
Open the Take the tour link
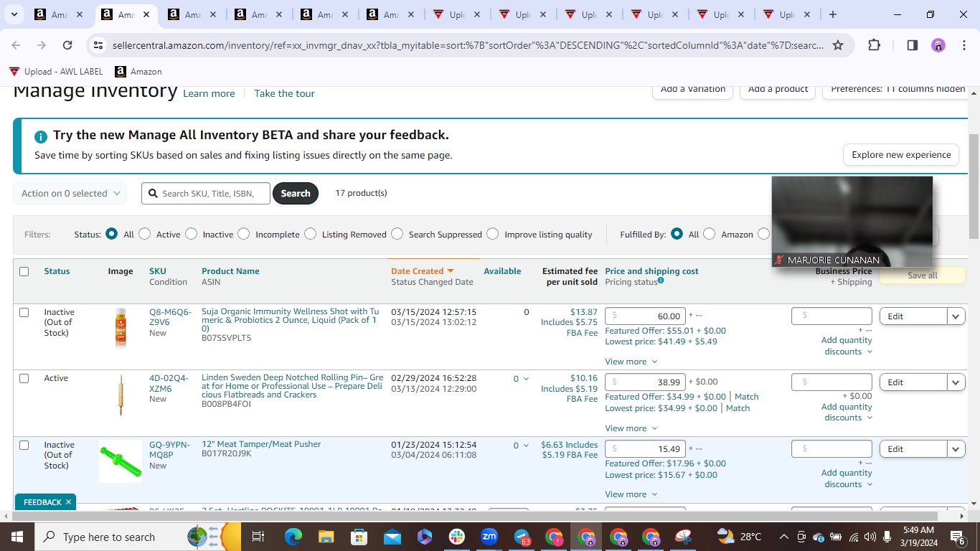(x=285, y=93)
